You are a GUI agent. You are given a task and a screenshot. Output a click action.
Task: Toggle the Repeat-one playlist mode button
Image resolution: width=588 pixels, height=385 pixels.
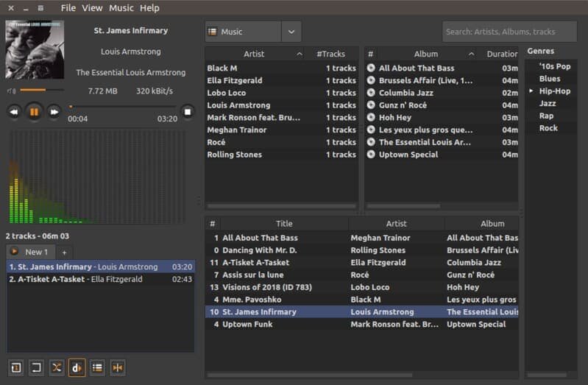(x=16, y=367)
